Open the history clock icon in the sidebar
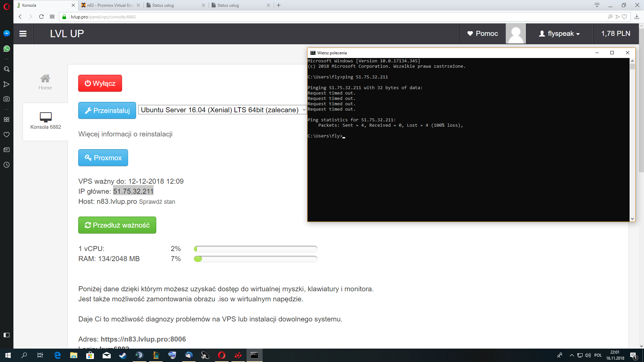 [6, 165]
